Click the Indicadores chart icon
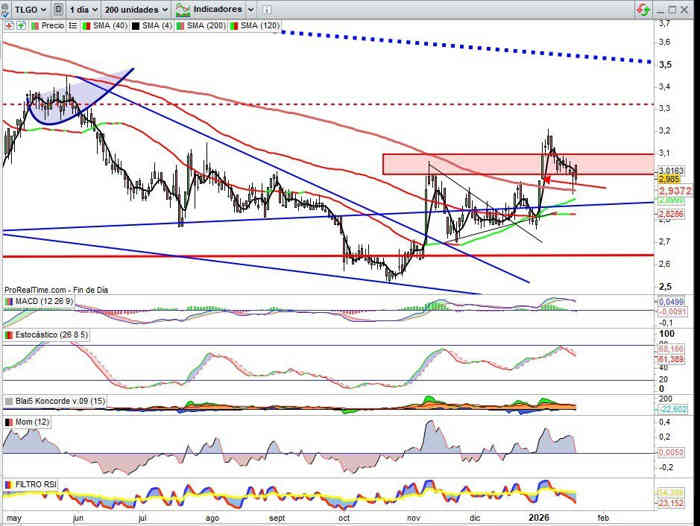Image resolution: width=700 pixels, height=526 pixels. coord(182,9)
